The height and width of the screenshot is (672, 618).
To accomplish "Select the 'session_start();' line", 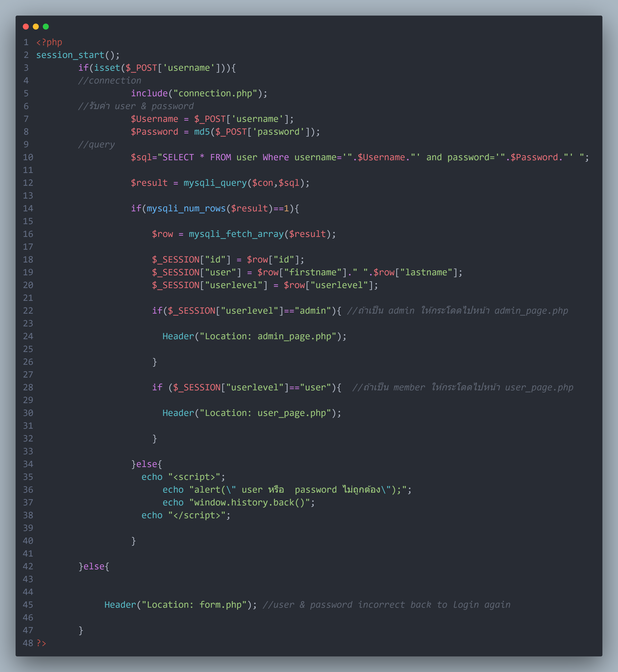I will coord(78,55).
